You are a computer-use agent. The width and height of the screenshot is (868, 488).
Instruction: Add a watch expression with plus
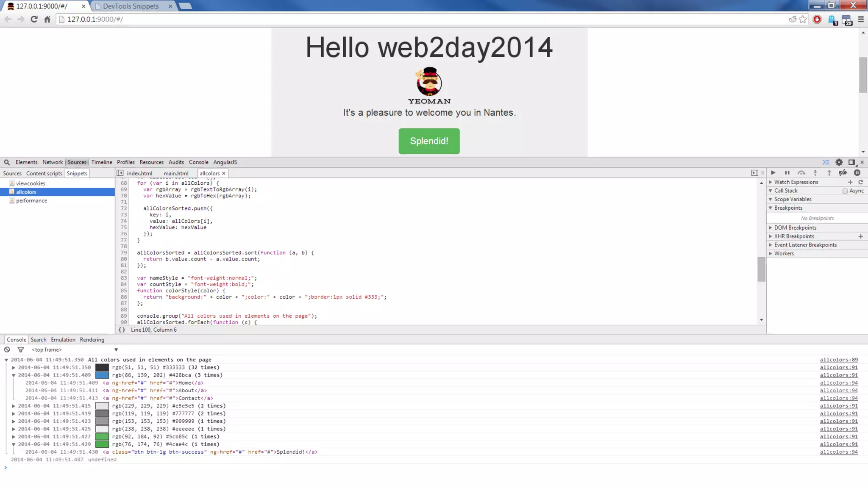850,182
